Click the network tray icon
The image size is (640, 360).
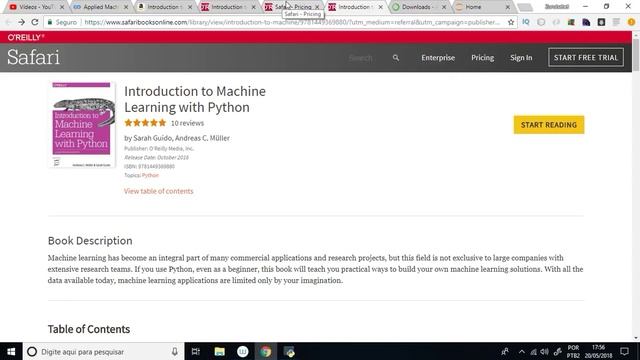[533, 352]
